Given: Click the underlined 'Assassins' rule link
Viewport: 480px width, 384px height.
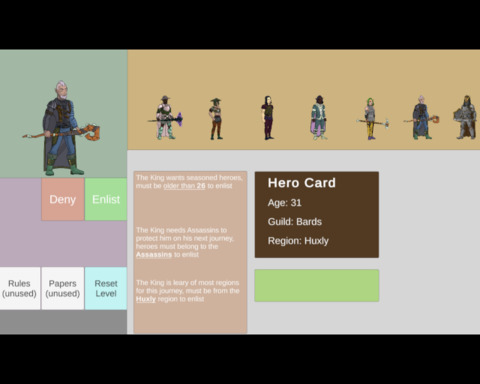Looking at the screenshot, I should [x=154, y=255].
